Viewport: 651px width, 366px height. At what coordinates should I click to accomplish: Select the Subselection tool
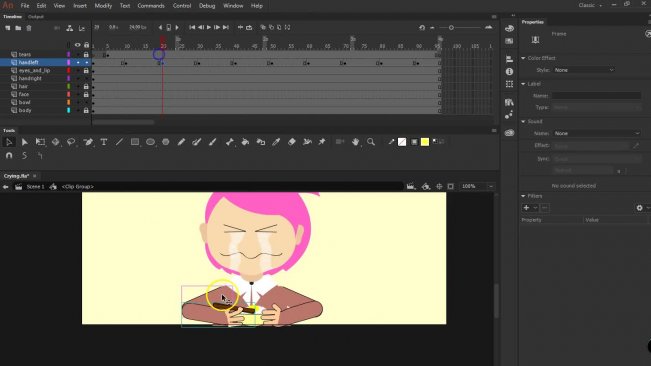coord(24,142)
